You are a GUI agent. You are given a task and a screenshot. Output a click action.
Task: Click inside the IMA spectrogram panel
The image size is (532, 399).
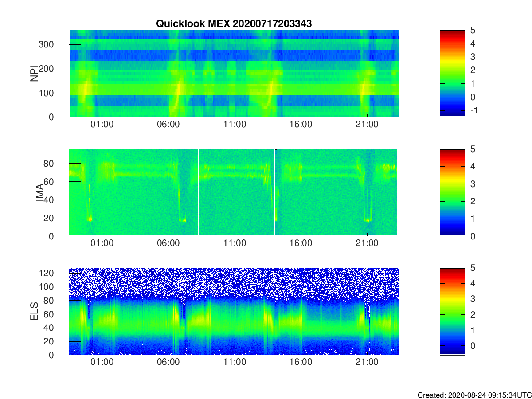[x=234, y=192]
